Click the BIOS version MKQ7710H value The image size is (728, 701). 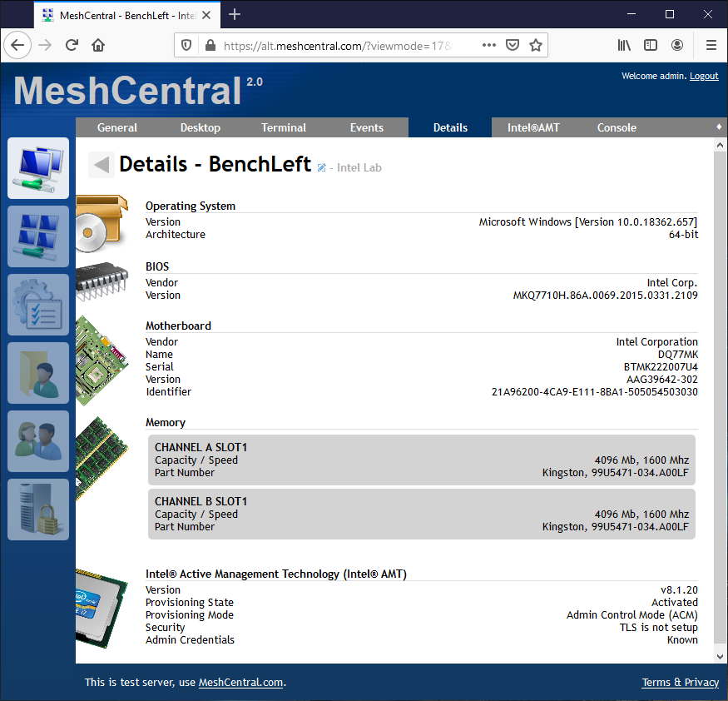[605, 296]
